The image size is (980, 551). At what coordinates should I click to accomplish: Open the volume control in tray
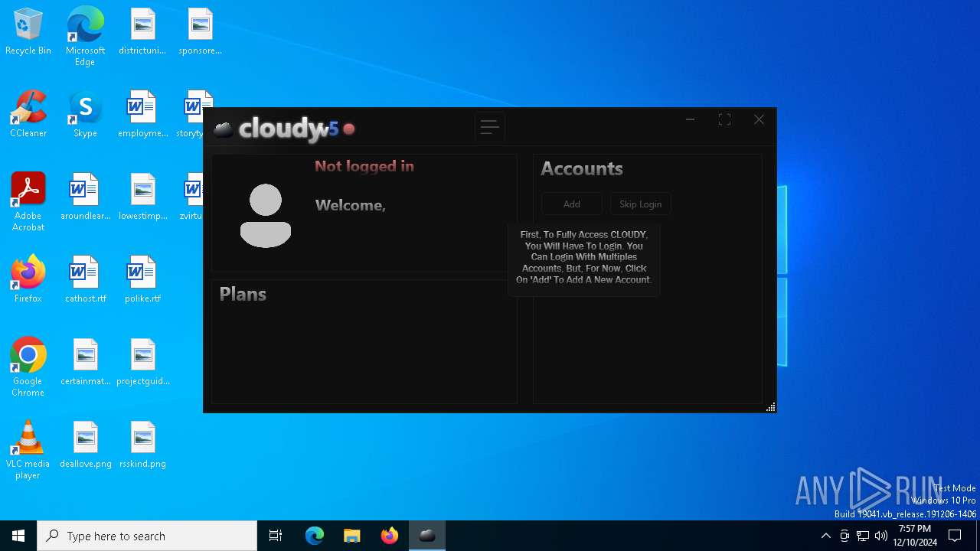point(881,536)
